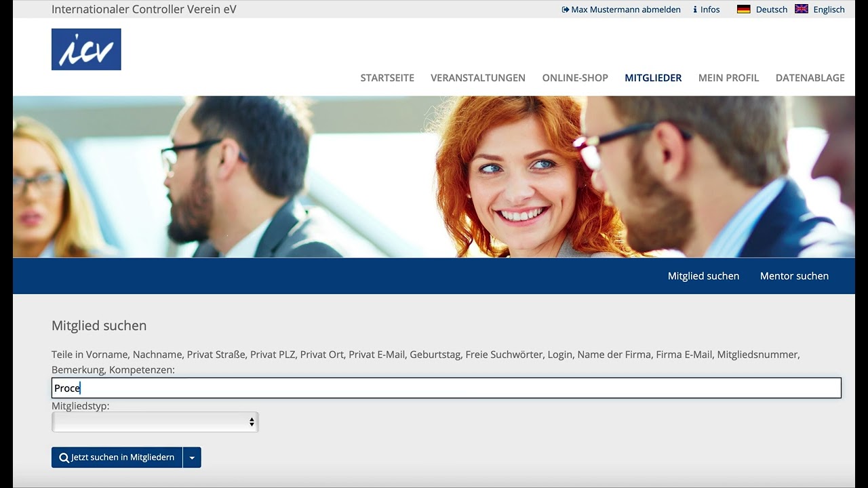
Task: Switch language to Englisch
Action: tap(829, 9)
